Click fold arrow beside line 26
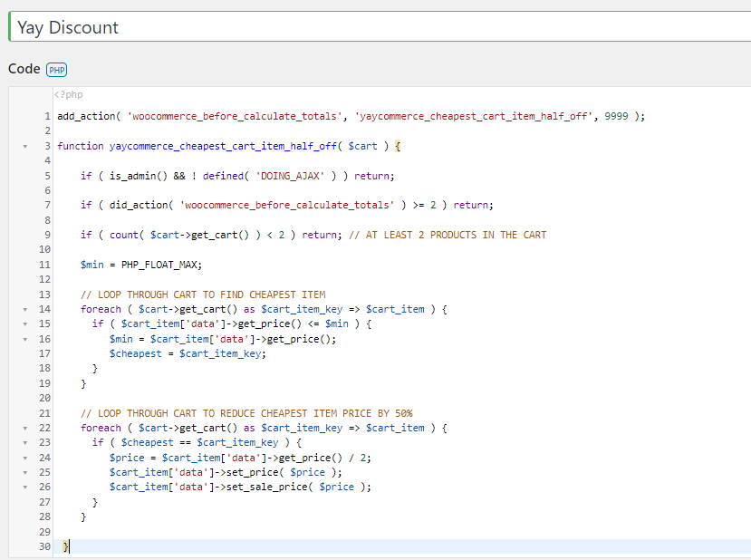This screenshot has width=751, height=560. 25,488
